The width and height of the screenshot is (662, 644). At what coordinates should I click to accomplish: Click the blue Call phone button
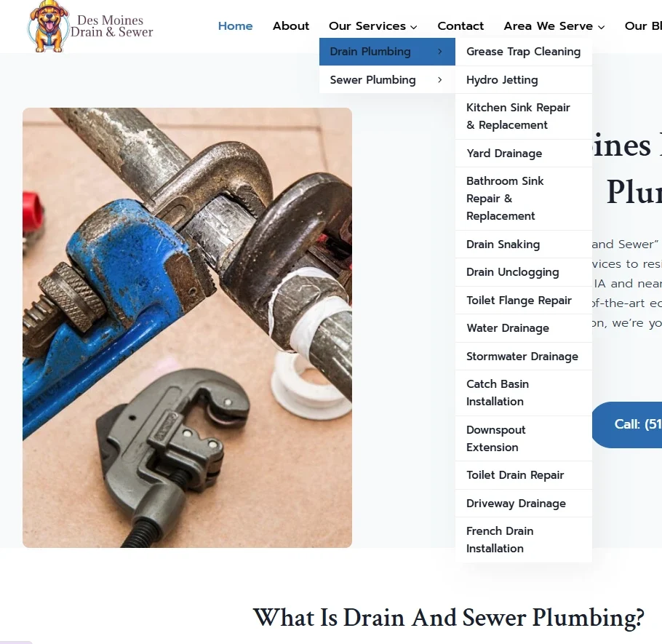(x=627, y=424)
